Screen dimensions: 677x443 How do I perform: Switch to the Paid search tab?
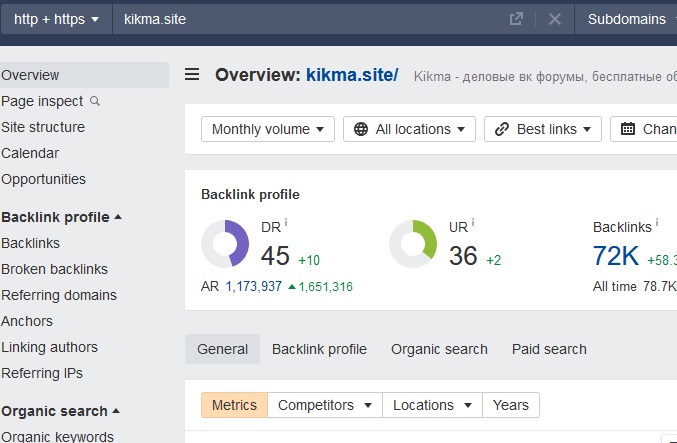coord(549,349)
